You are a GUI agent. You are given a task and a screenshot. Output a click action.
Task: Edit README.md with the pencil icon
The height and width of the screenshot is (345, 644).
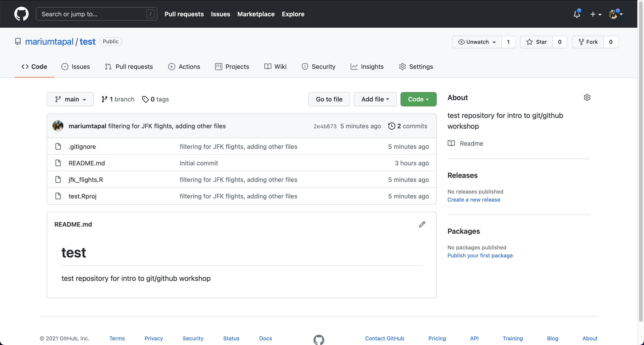[x=422, y=224]
